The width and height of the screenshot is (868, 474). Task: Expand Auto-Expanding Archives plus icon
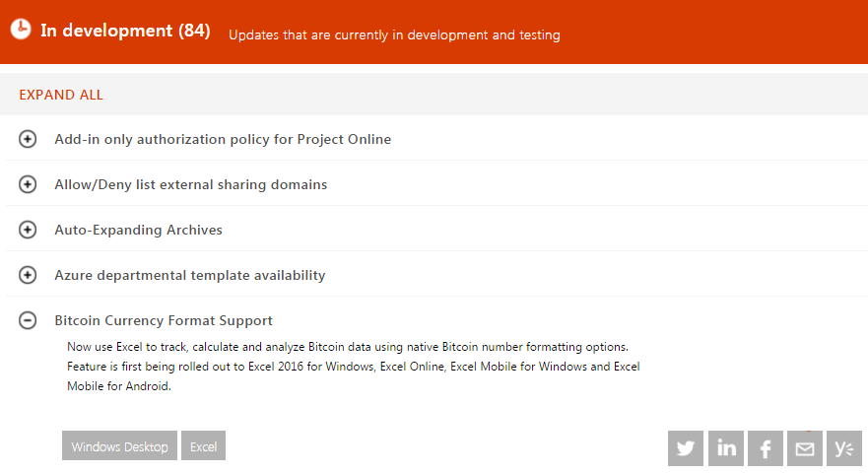(28, 230)
